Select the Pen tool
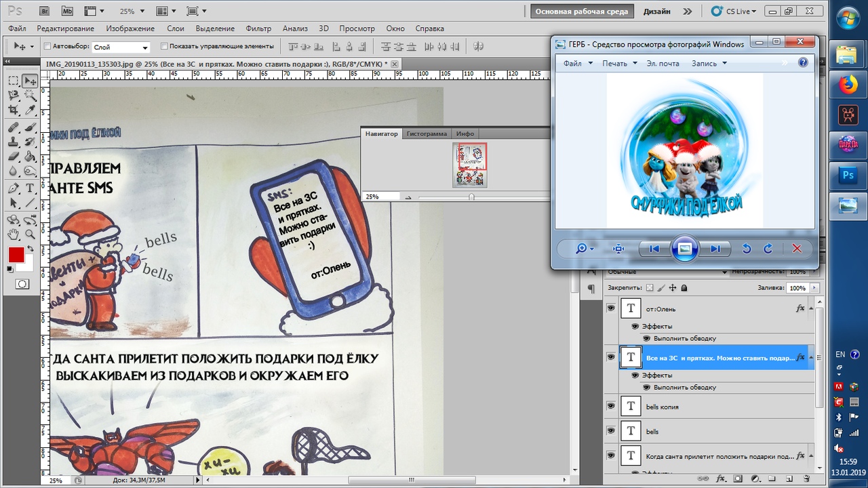The image size is (868, 488). pos(13,188)
